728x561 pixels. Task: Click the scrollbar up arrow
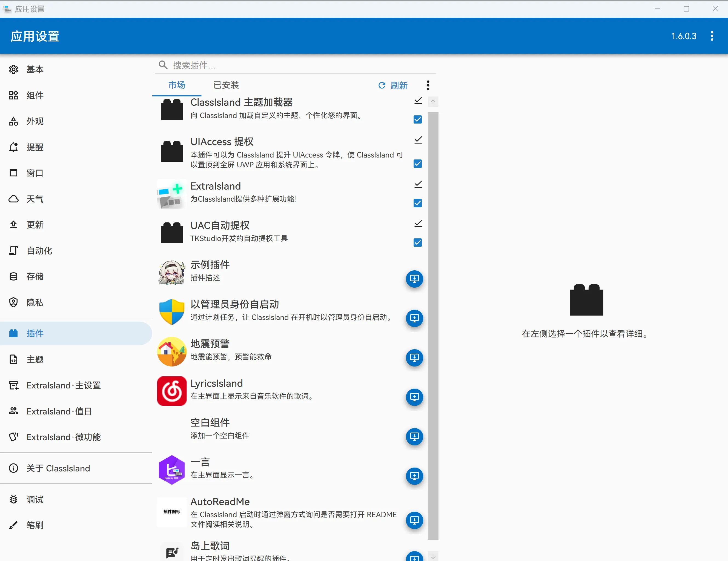tap(433, 102)
